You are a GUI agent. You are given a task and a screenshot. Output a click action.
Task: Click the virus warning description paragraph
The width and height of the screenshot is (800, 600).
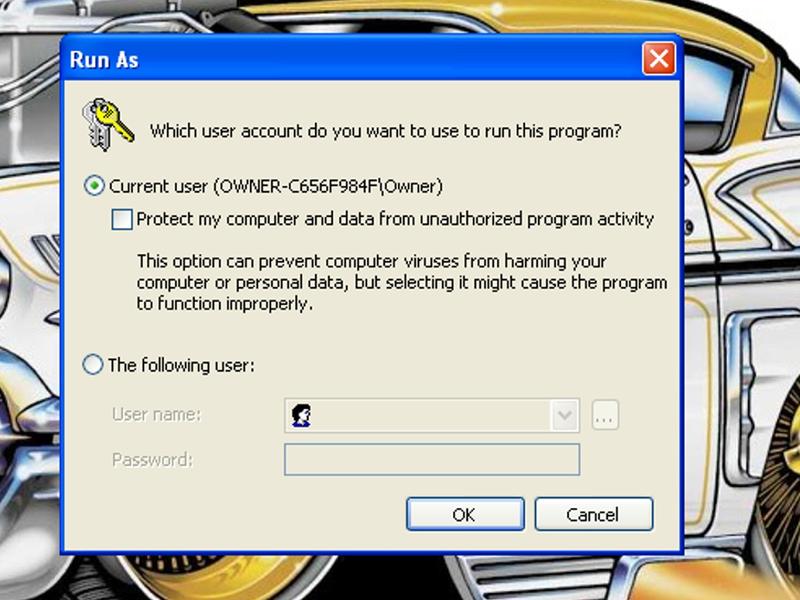(x=402, y=282)
